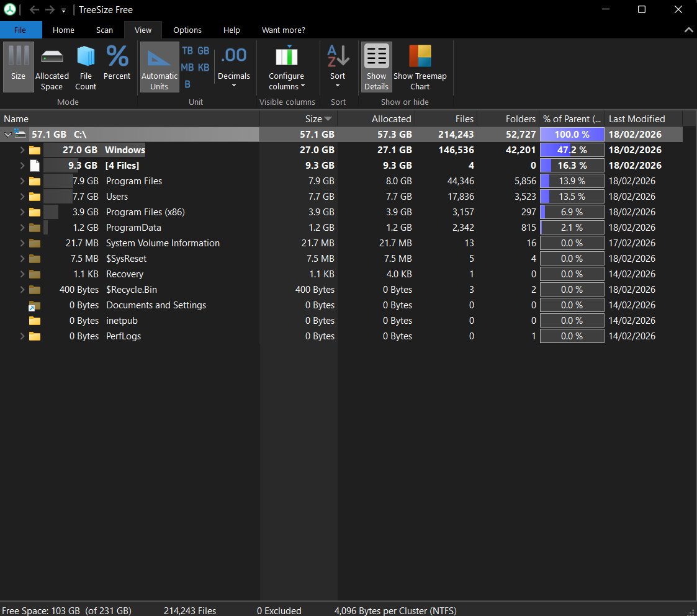Click '4,096 Bytes per Cluster (NTFS)' status
697x616 pixels.
click(x=395, y=610)
